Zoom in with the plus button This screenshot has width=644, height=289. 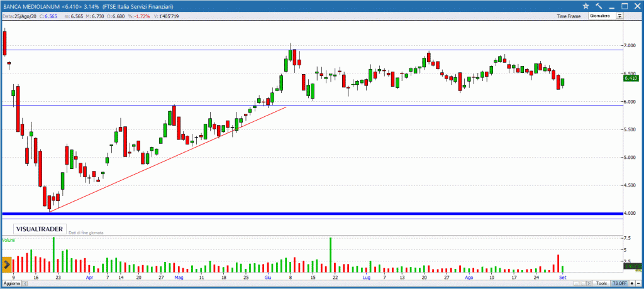click(x=631, y=284)
